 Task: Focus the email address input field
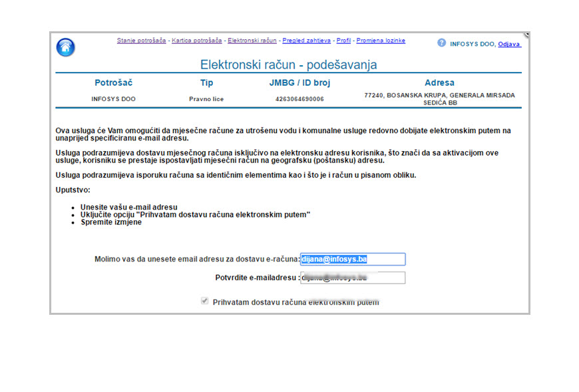click(x=353, y=259)
